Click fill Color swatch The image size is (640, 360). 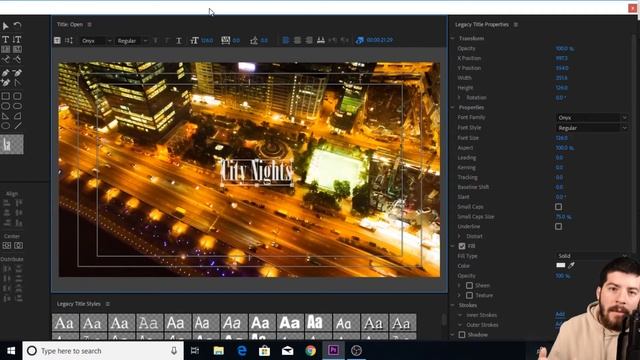pyautogui.click(x=561, y=265)
